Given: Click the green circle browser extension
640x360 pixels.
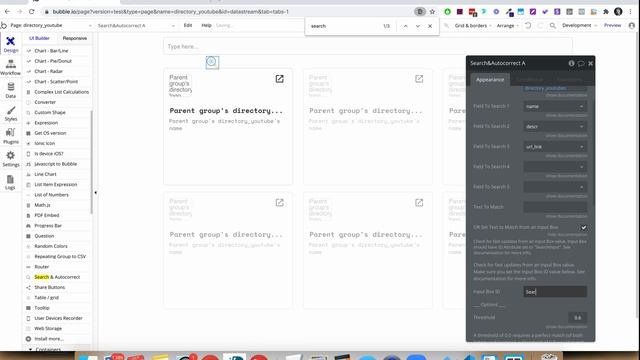Looking at the screenshot, I should tap(447, 11).
